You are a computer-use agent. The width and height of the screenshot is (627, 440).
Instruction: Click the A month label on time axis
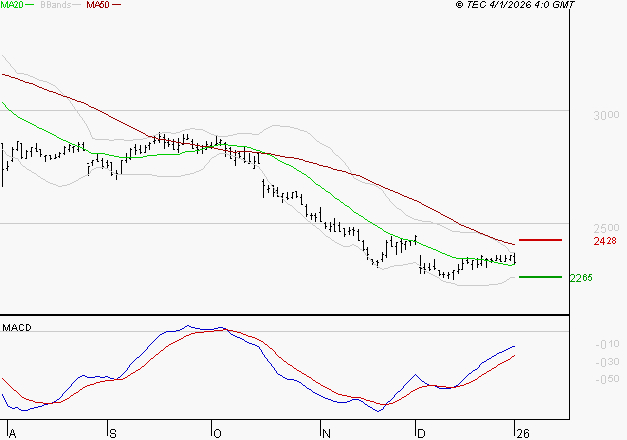point(12,434)
